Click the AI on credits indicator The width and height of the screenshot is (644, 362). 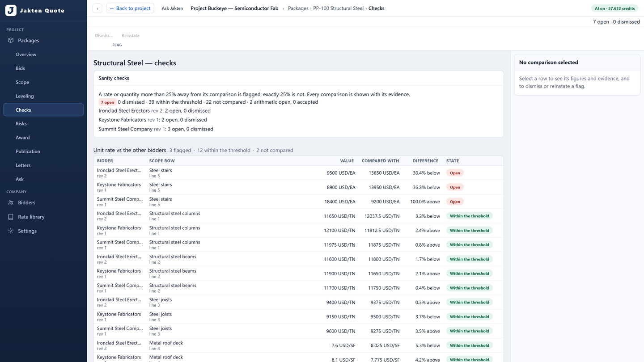615,8
